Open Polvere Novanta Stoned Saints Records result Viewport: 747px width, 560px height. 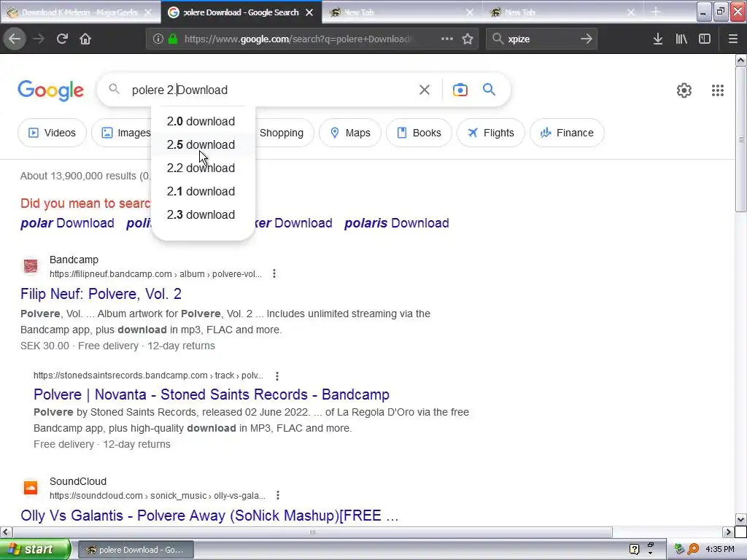click(212, 394)
